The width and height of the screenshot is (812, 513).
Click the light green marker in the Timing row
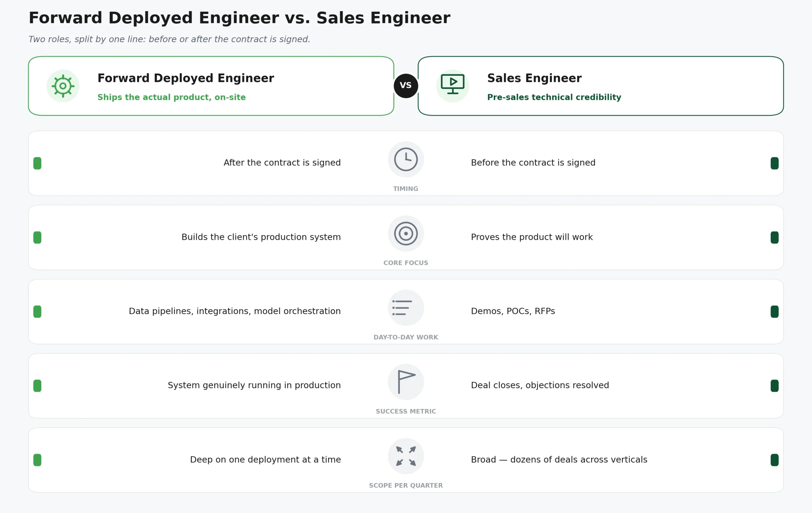[x=37, y=163]
